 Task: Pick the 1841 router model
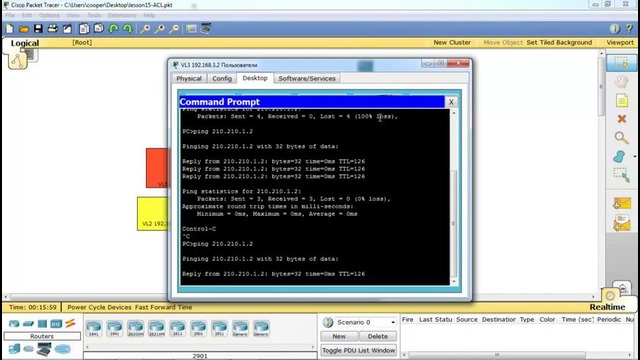coord(94,329)
